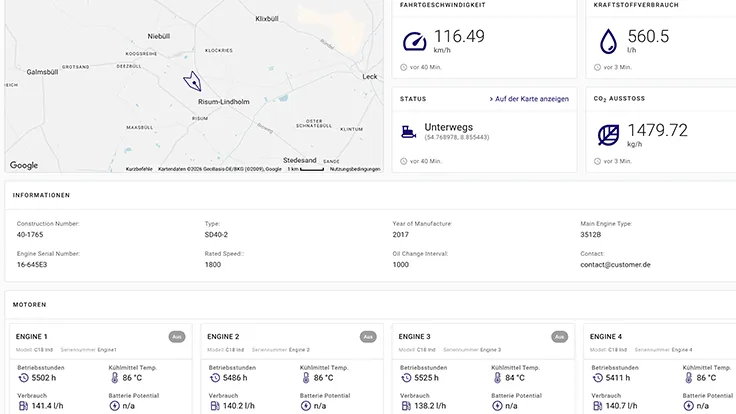This screenshot has height=414, width=736.
Task: Click Engine 2 fuel consumption pump icon
Action: click(215, 406)
